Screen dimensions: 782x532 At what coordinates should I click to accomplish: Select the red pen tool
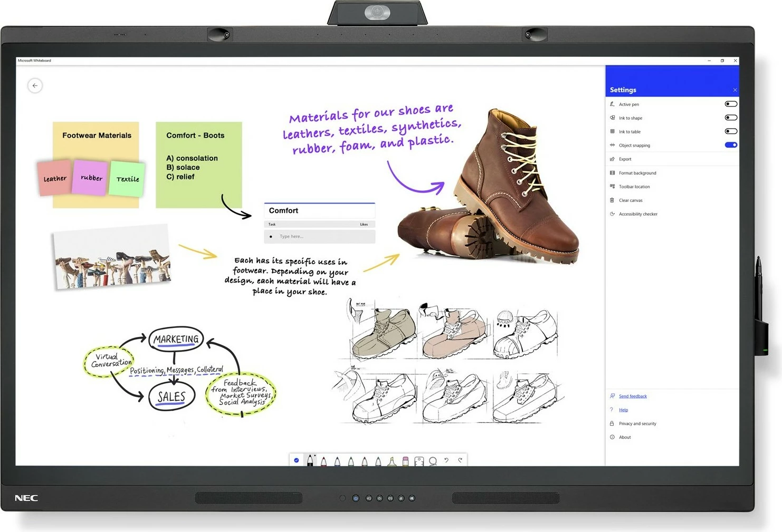(323, 461)
